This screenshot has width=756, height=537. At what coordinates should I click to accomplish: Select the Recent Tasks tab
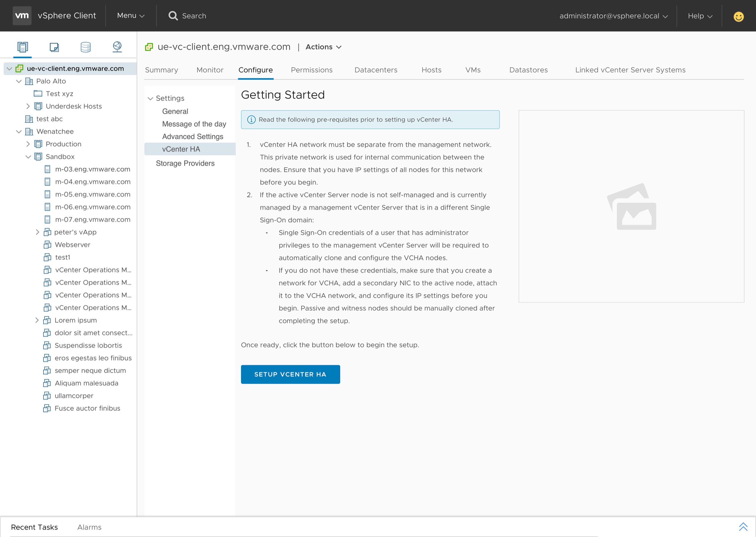(x=35, y=527)
